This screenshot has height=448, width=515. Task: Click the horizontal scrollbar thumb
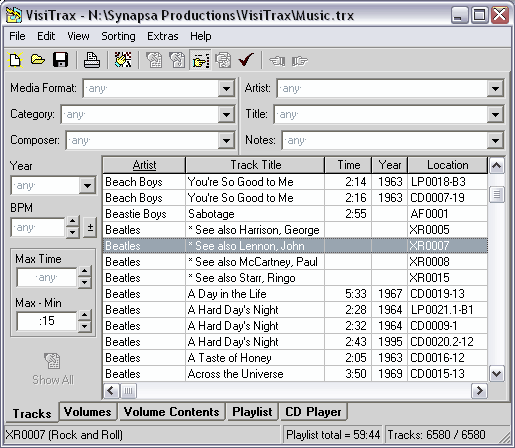click(x=128, y=391)
